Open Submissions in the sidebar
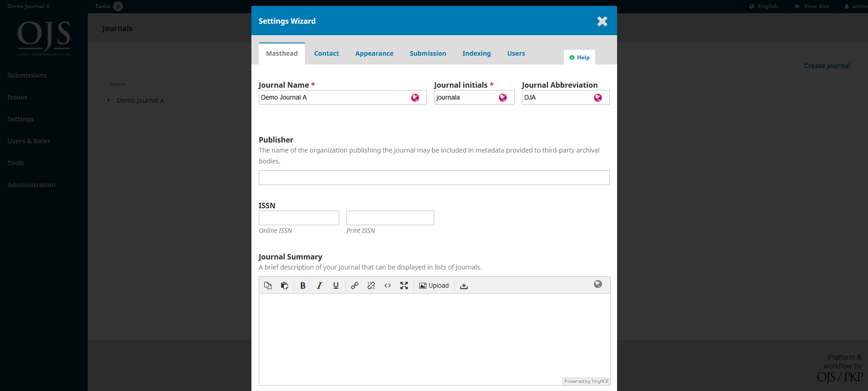 (27, 75)
